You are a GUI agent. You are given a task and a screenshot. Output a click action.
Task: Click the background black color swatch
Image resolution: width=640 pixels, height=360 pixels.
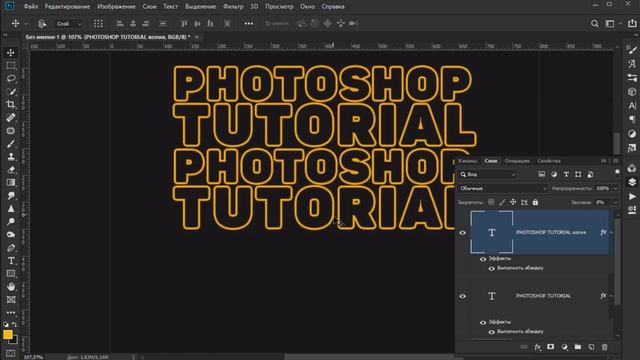click(14, 340)
